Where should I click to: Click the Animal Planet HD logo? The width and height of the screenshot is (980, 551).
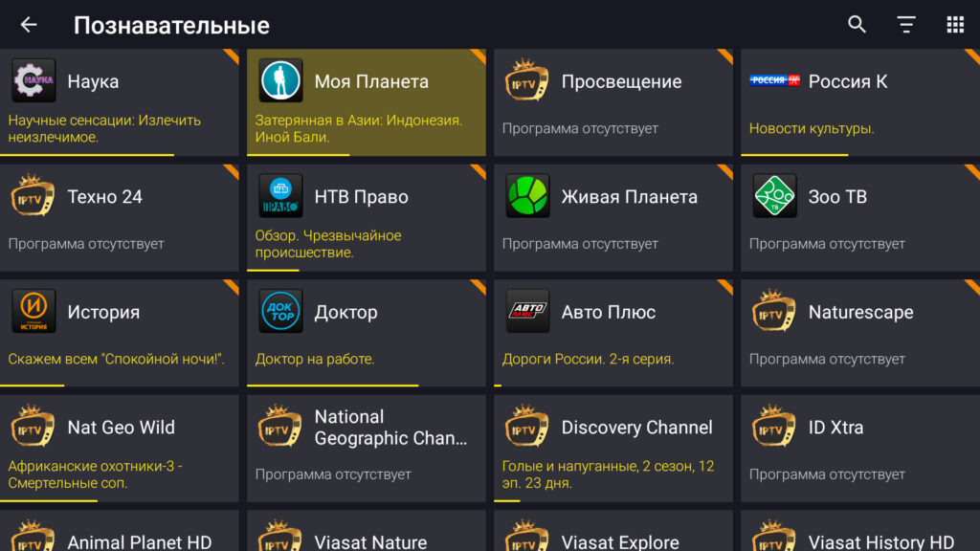click(33, 536)
